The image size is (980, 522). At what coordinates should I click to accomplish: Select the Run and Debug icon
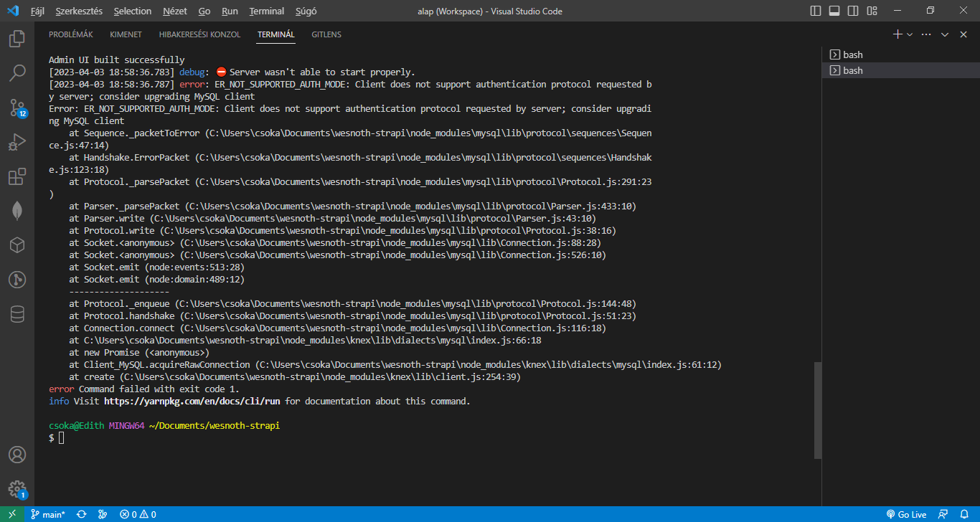pos(17,142)
